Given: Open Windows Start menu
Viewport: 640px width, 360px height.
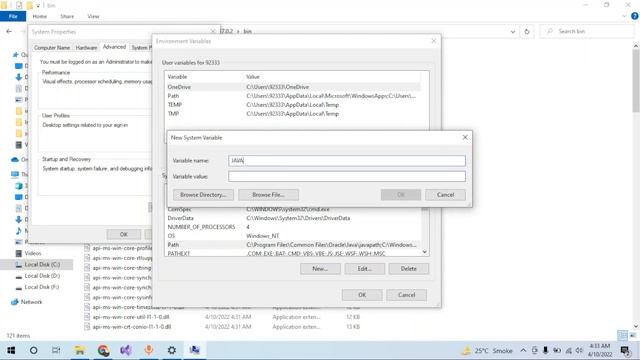Looking at the screenshot, I should pyautogui.click(x=11, y=350).
